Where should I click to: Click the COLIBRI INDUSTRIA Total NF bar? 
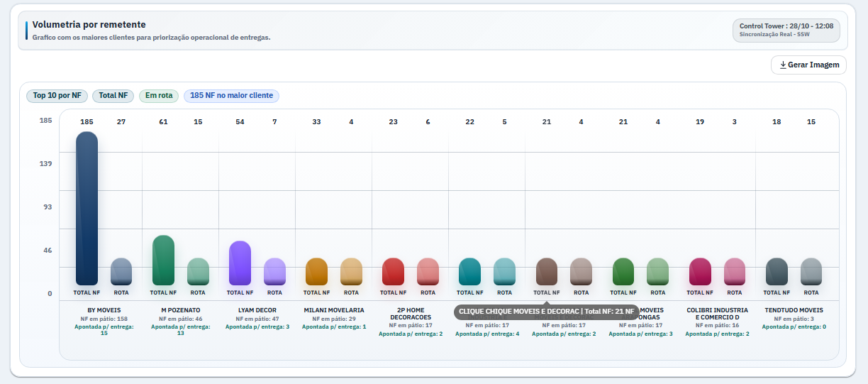coord(700,272)
